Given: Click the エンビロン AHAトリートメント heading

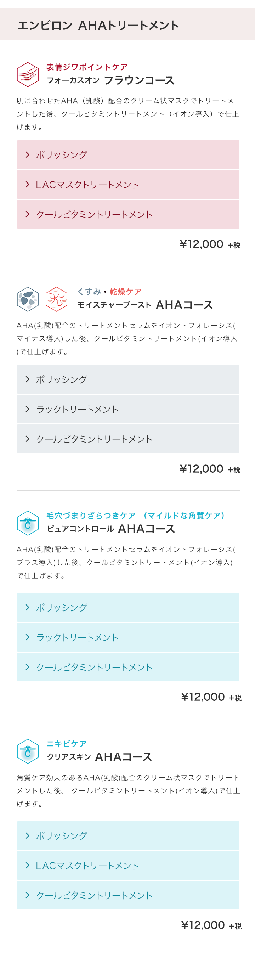Looking at the screenshot, I should (98, 25).
